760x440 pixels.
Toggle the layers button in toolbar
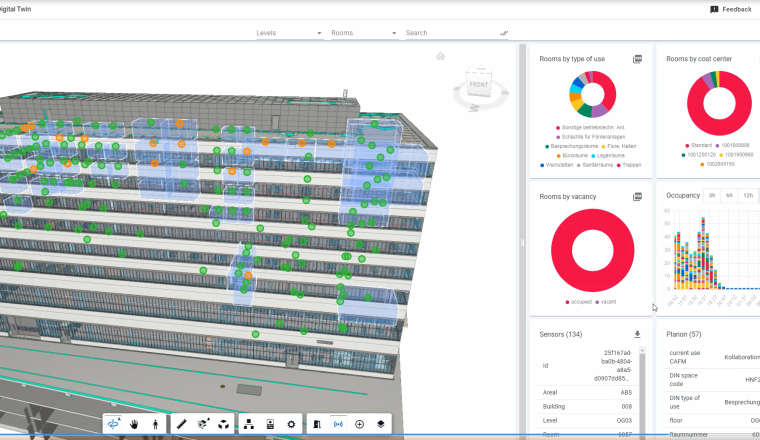click(381, 424)
